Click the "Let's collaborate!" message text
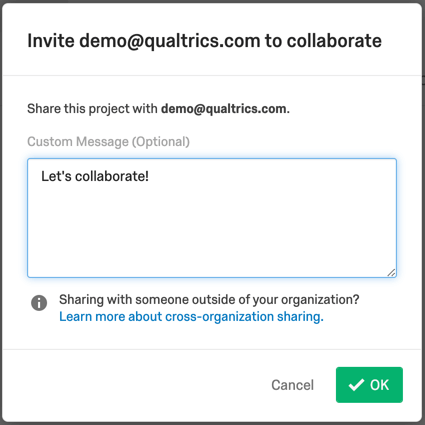 (95, 176)
